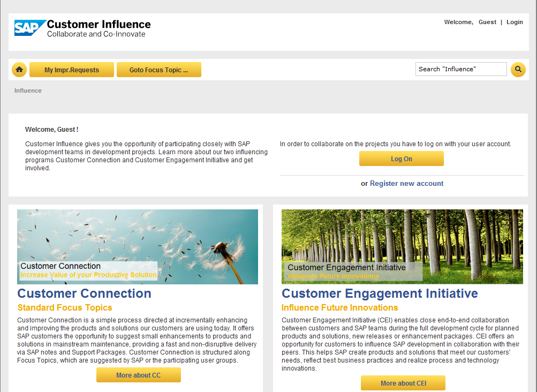Focus the Search "Influence" field

pos(461,69)
